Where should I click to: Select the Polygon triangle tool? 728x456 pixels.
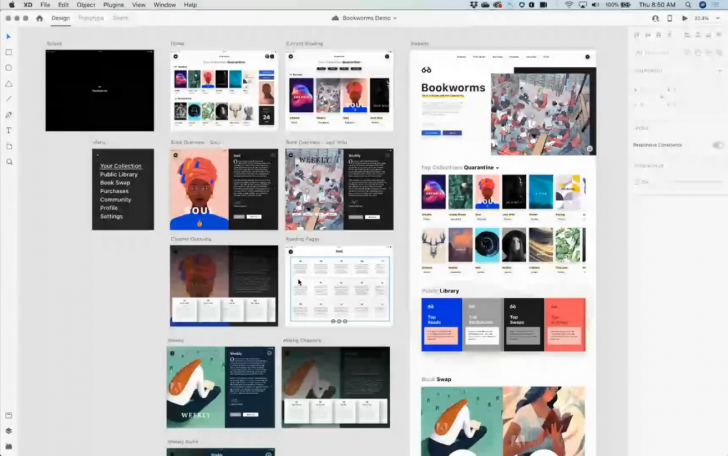coord(8,84)
